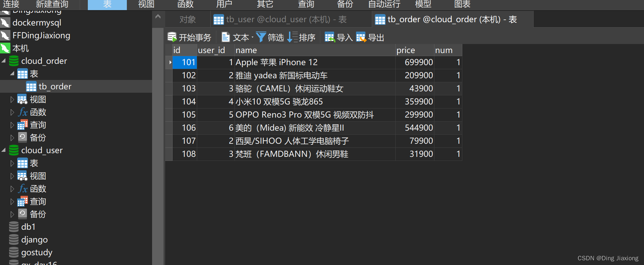Select the tb_order tree item label

coord(55,87)
